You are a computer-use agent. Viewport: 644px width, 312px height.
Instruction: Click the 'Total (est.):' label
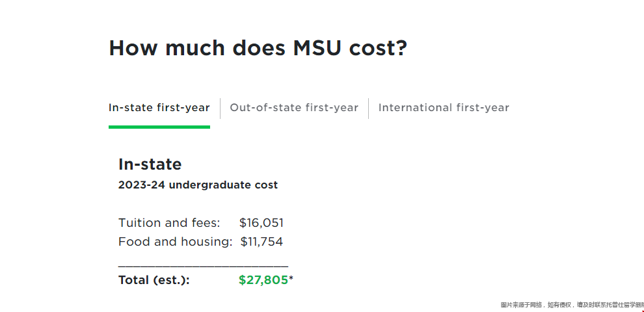[x=154, y=280]
